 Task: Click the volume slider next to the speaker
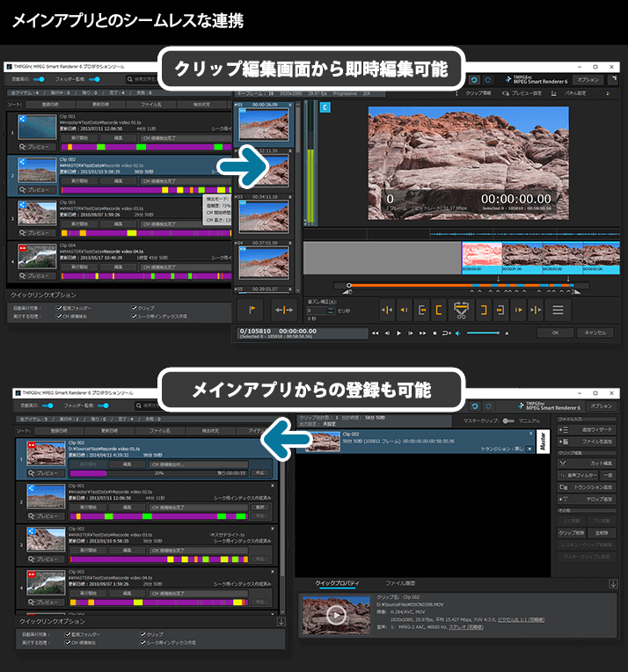pos(482,333)
